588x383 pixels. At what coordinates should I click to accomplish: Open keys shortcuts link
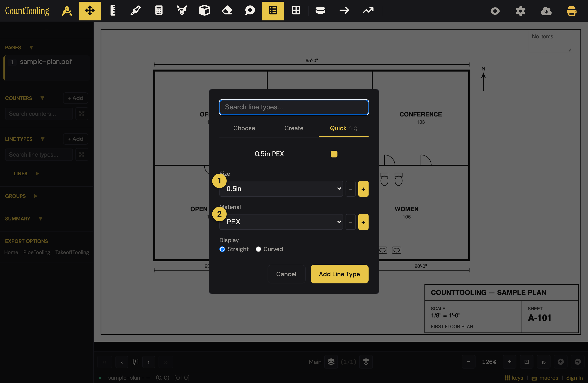pos(514,378)
